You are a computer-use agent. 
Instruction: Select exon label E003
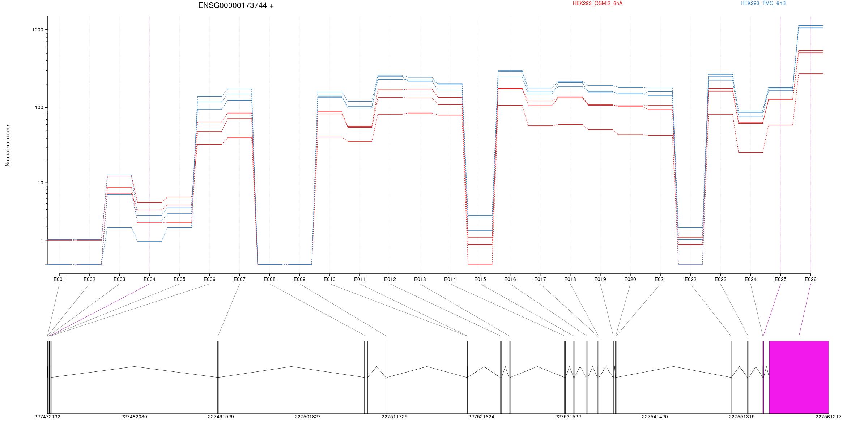tap(119, 279)
